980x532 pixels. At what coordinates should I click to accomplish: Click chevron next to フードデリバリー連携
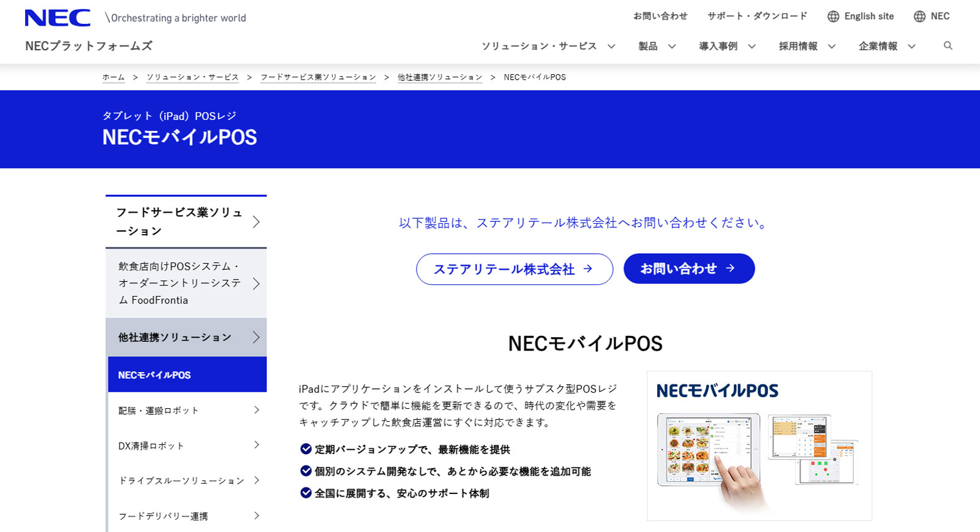[x=257, y=515]
